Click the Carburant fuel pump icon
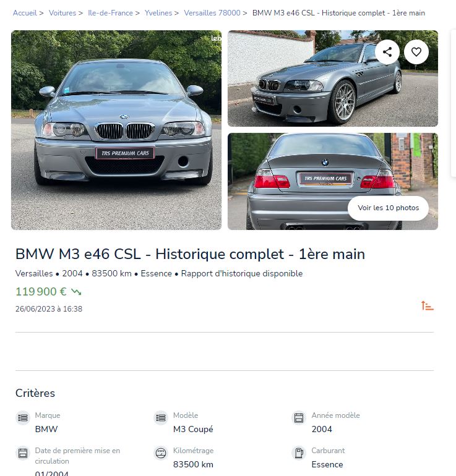Screen dimensions: 456x476 299,453
